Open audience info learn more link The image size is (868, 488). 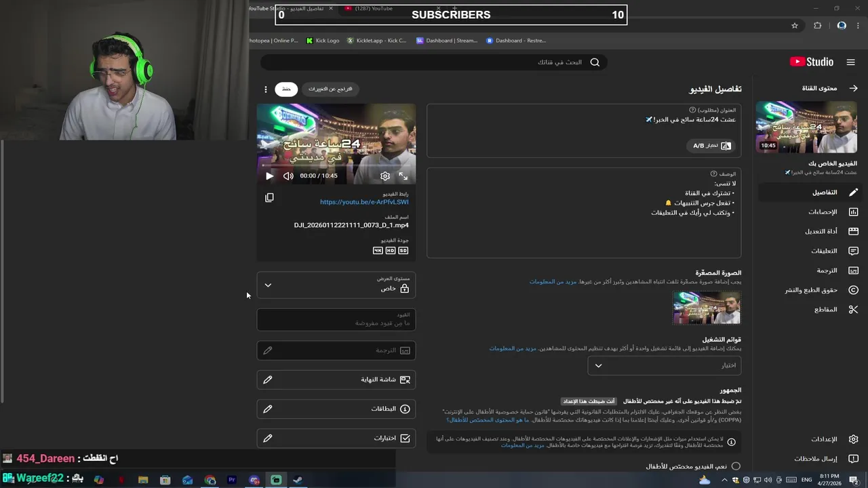coord(523,445)
